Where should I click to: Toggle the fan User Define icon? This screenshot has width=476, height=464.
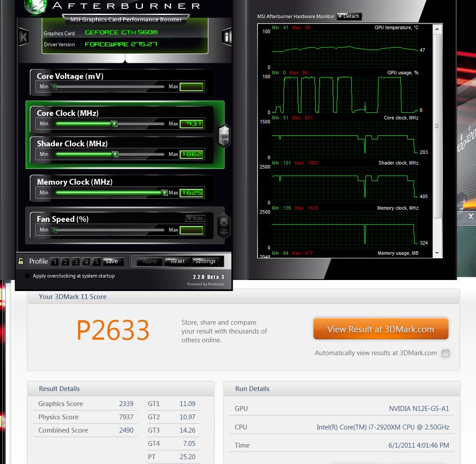224,226
